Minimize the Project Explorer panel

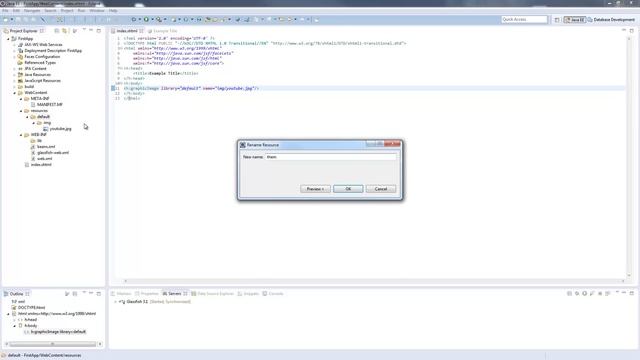click(x=91, y=31)
